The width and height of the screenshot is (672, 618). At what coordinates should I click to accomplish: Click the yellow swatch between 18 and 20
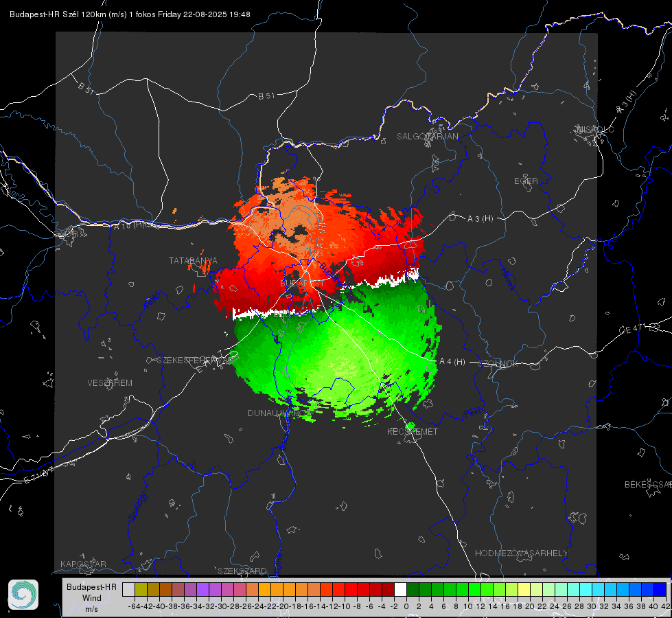point(524,589)
